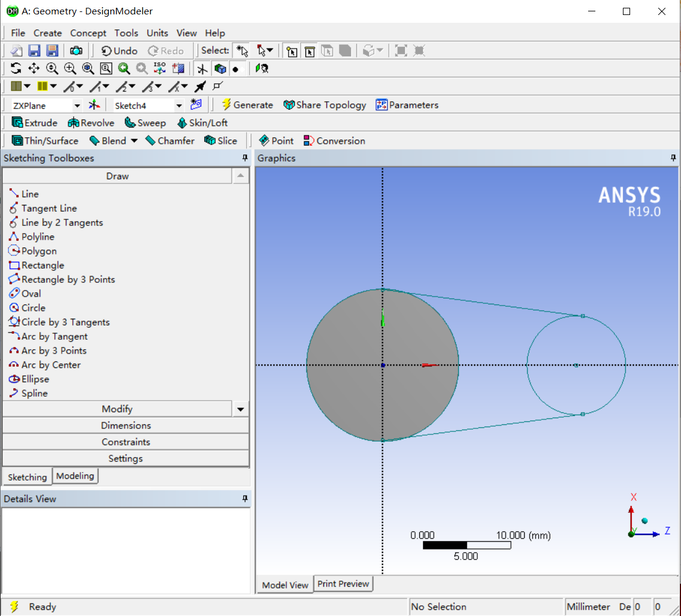This screenshot has height=616, width=681.
Task: Click the Save Project icon
Action: 34,51
